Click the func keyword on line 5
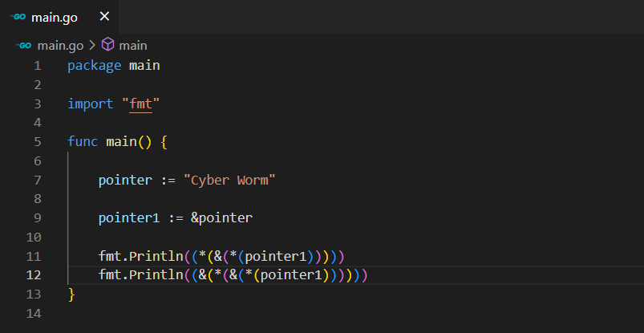The height and width of the screenshot is (333, 644). pos(83,142)
